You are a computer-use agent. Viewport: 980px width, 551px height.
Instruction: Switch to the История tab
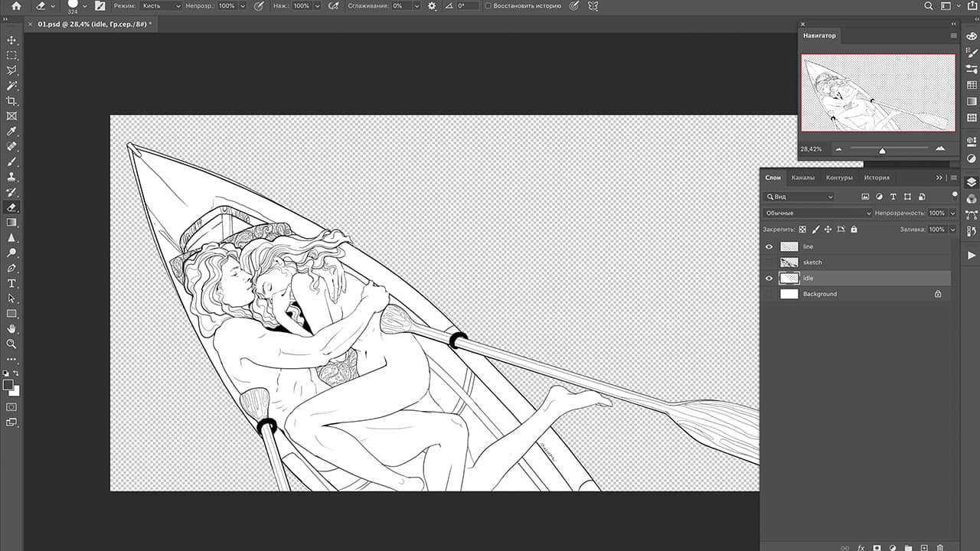point(877,178)
